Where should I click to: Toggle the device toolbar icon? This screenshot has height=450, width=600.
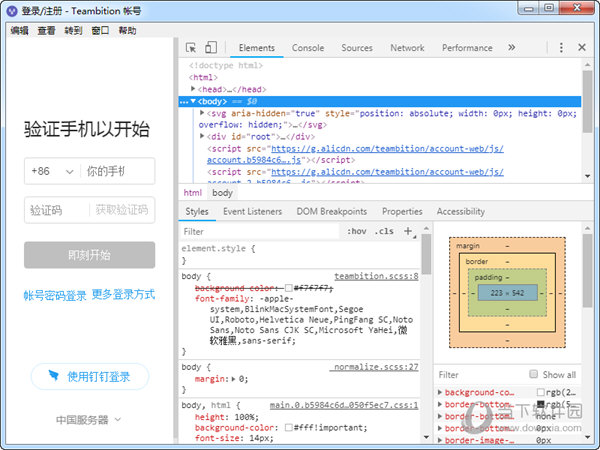tap(211, 48)
